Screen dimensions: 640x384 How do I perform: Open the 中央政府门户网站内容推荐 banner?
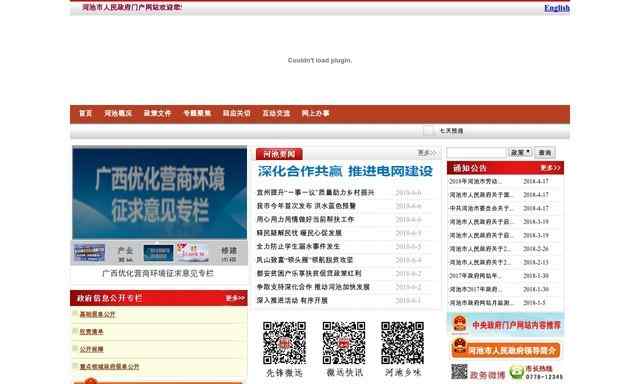coord(506,324)
